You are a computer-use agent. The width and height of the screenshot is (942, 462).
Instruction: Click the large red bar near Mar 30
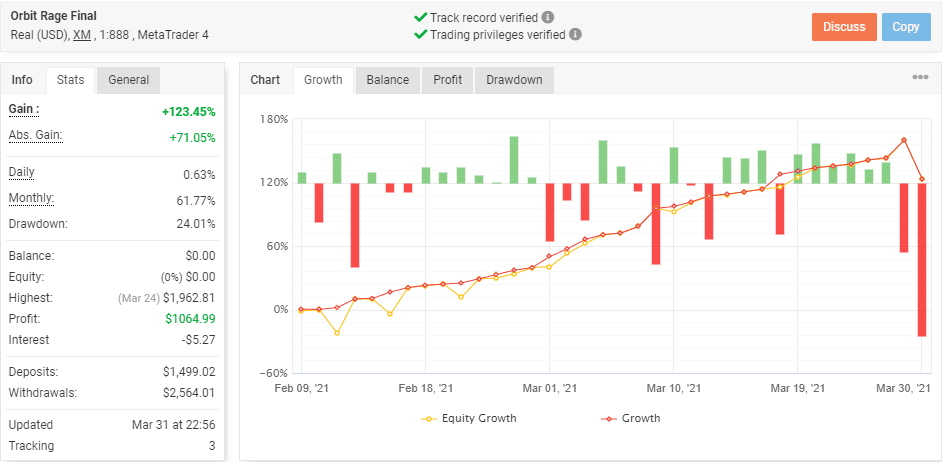(x=921, y=260)
